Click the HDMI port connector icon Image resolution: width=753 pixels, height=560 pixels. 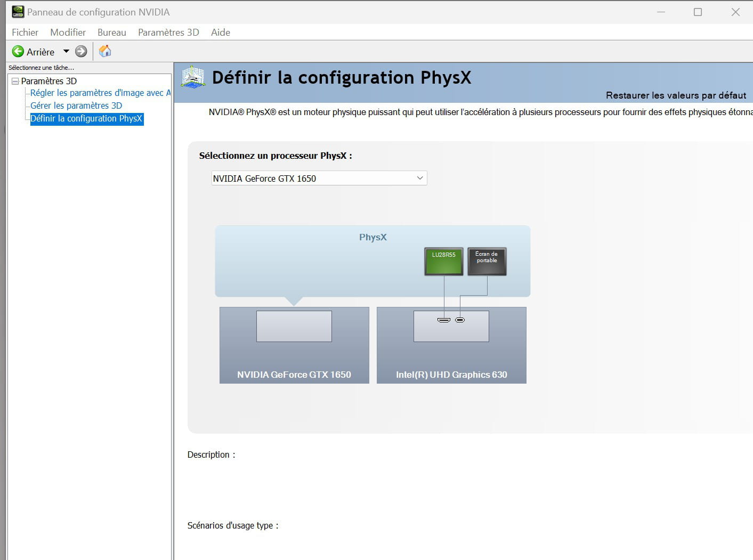coord(444,320)
